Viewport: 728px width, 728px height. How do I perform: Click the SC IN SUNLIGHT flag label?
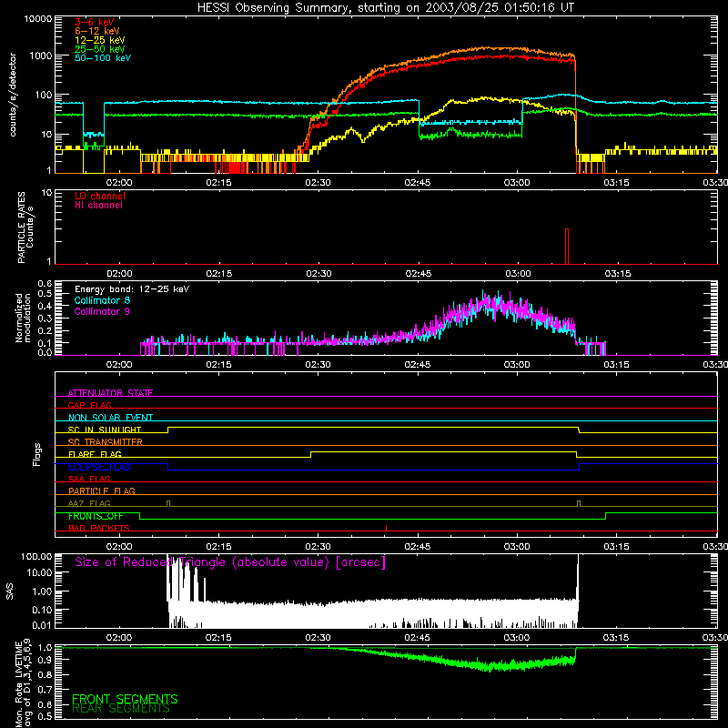(x=105, y=430)
